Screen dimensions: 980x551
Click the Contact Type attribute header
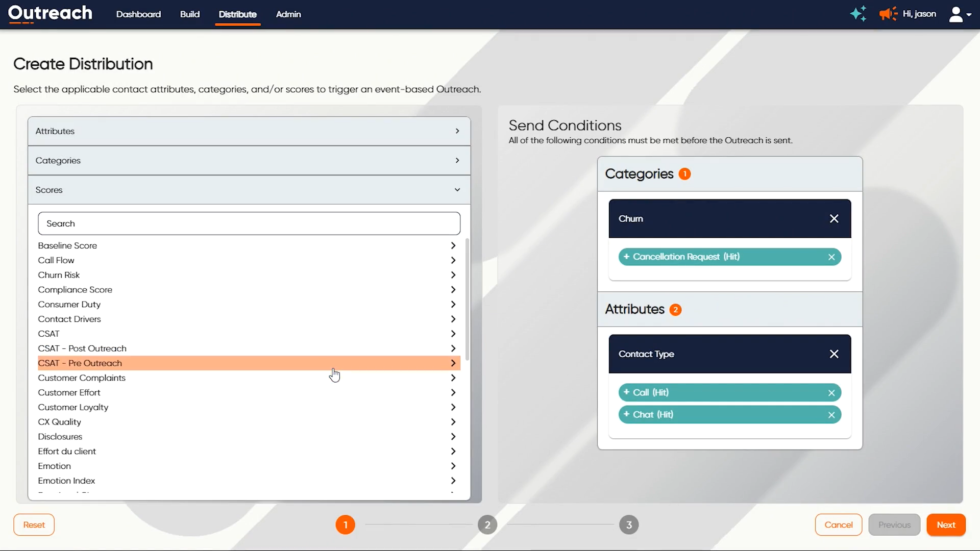pyautogui.click(x=730, y=354)
